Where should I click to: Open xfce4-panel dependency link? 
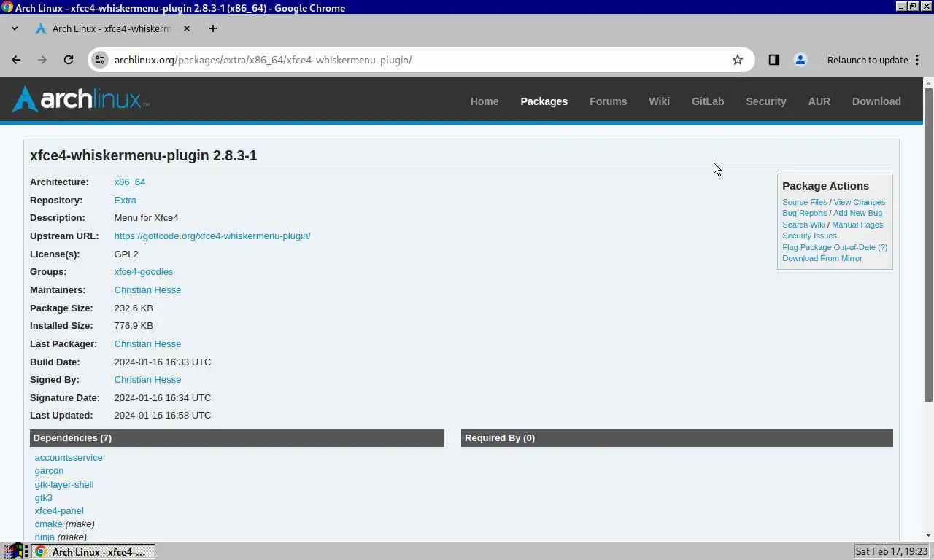point(59,510)
